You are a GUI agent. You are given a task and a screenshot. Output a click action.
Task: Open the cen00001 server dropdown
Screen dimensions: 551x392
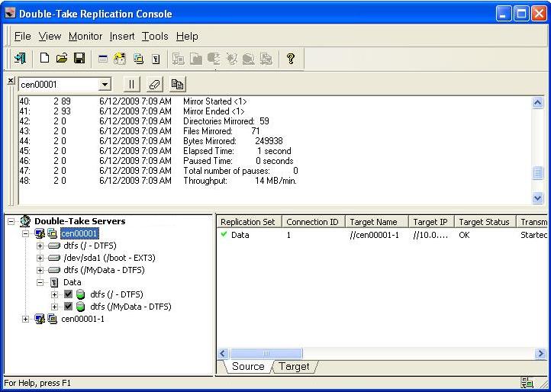105,85
